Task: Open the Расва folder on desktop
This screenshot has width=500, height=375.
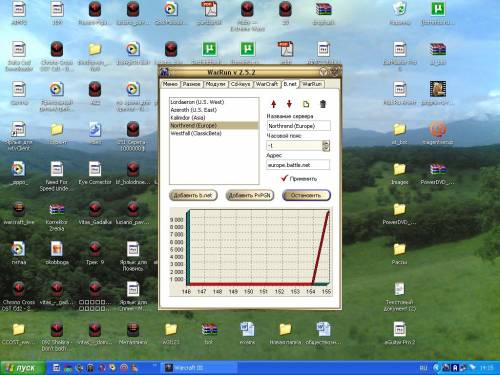Action: click(x=399, y=254)
